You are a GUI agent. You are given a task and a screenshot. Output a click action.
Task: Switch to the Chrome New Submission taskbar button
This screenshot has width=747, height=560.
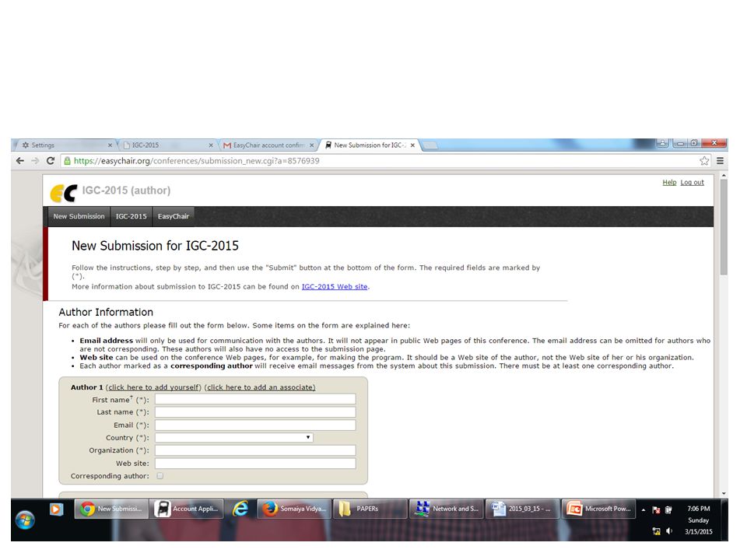(111, 509)
